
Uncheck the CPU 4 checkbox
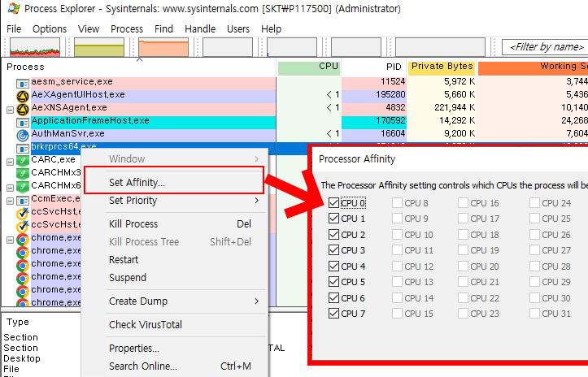tap(333, 266)
